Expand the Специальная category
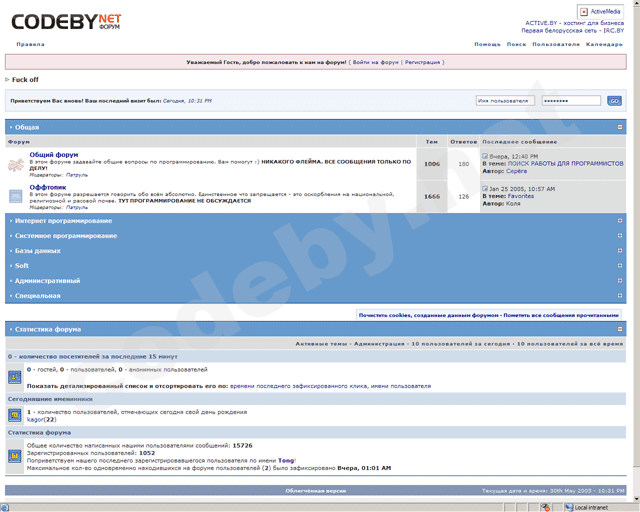 (x=620, y=296)
